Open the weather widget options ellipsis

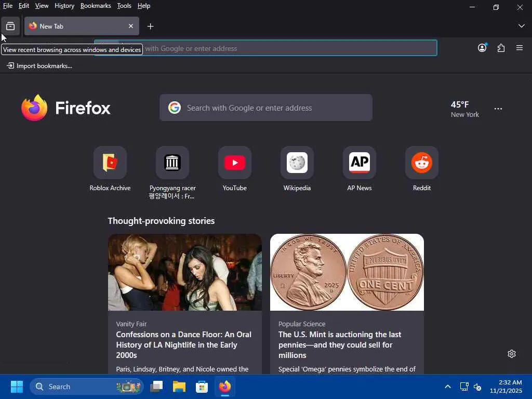coord(498,109)
